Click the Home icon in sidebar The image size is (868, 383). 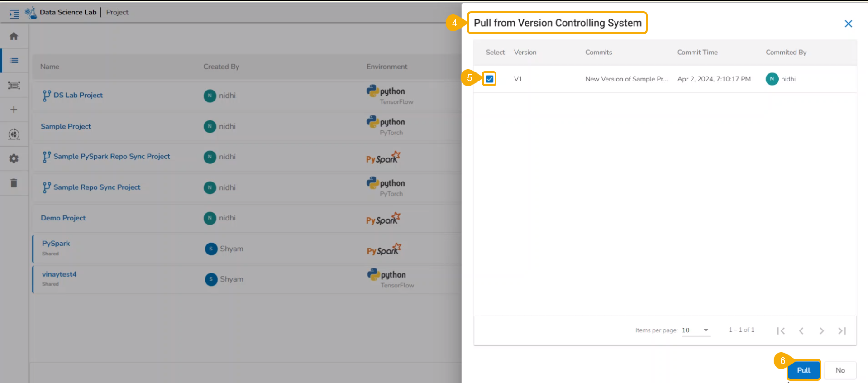14,36
